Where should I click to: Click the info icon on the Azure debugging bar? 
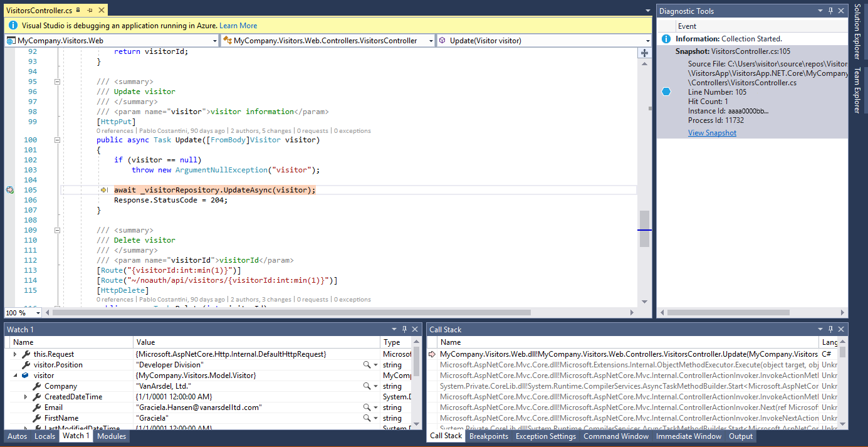(12, 25)
